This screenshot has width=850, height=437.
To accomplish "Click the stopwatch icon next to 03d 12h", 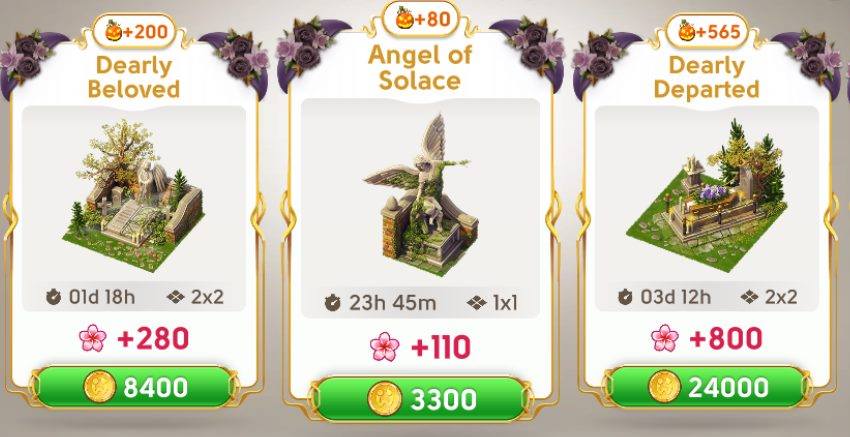I will coord(625,297).
